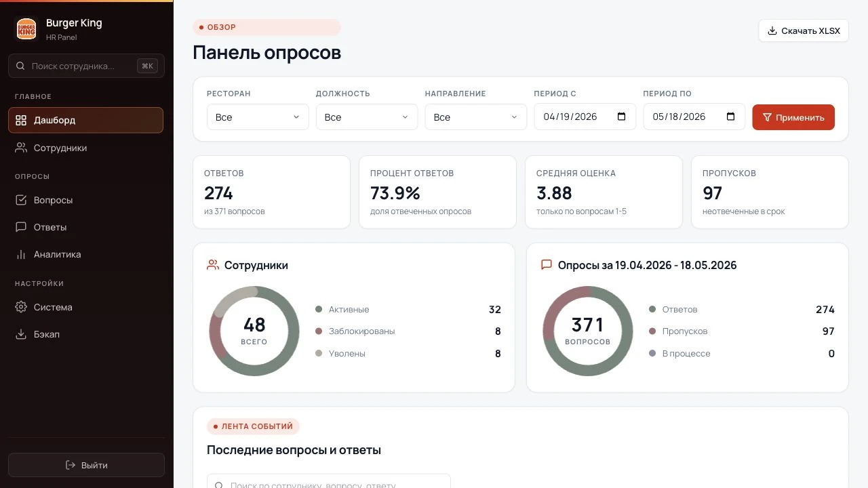Screen dimensions: 868x488
Task: Open Ответы in the sidebar
Action: pos(86,227)
